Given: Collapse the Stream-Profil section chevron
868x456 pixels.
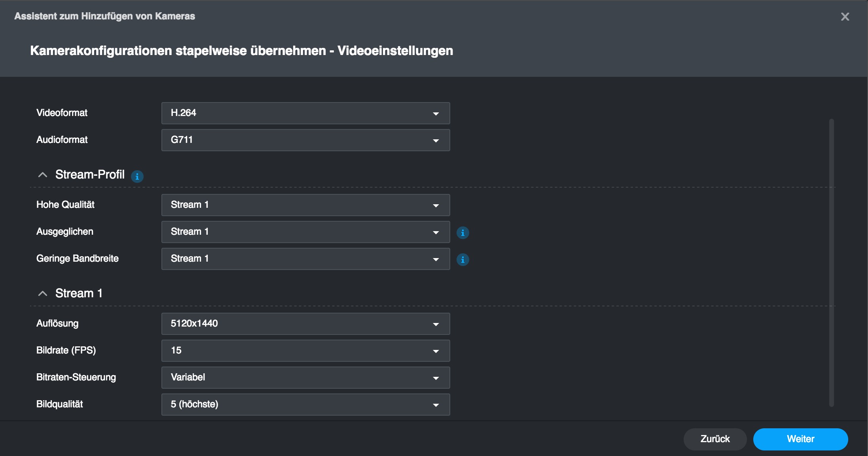Looking at the screenshot, I should [x=42, y=175].
